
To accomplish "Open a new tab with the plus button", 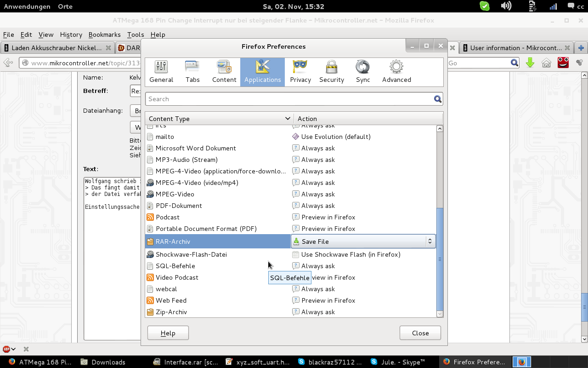I will pos(581,47).
